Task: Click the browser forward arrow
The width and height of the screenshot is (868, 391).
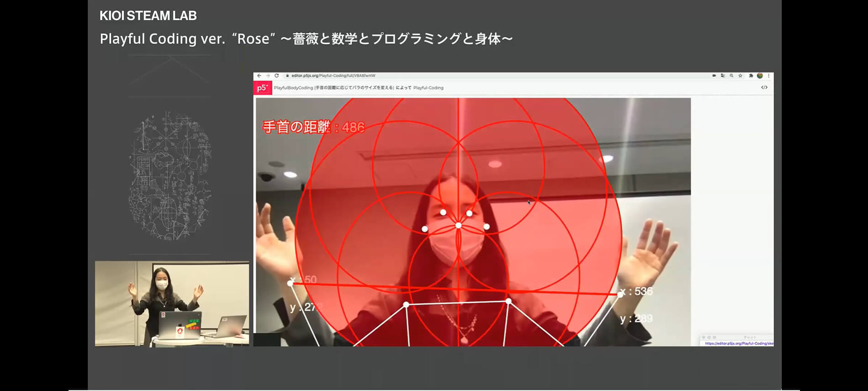Action: (268, 76)
